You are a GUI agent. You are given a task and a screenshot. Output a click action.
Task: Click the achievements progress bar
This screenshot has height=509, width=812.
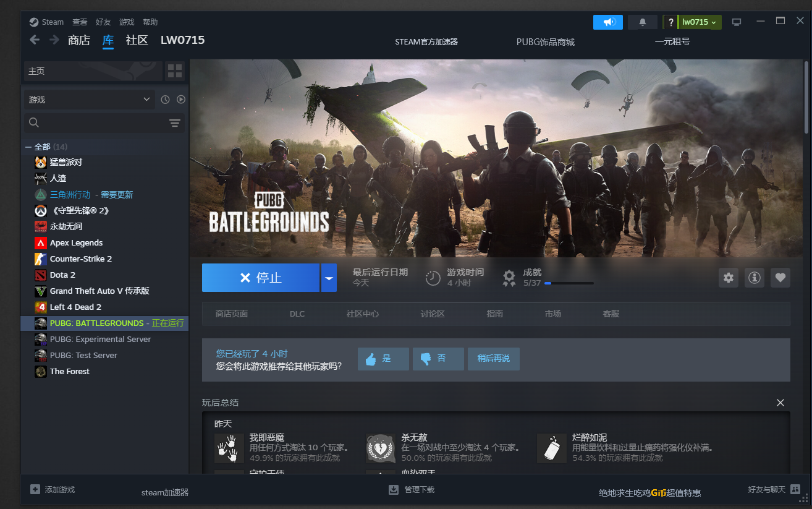click(x=569, y=283)
